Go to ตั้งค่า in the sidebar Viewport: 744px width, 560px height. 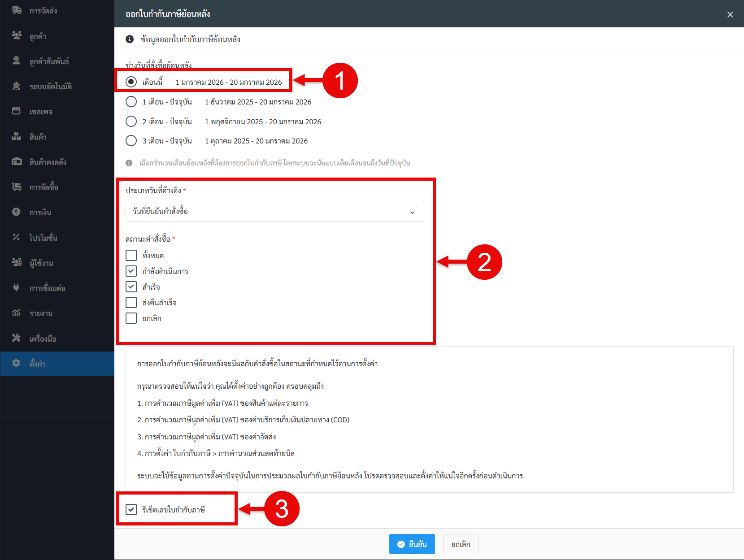click(38, 364)
